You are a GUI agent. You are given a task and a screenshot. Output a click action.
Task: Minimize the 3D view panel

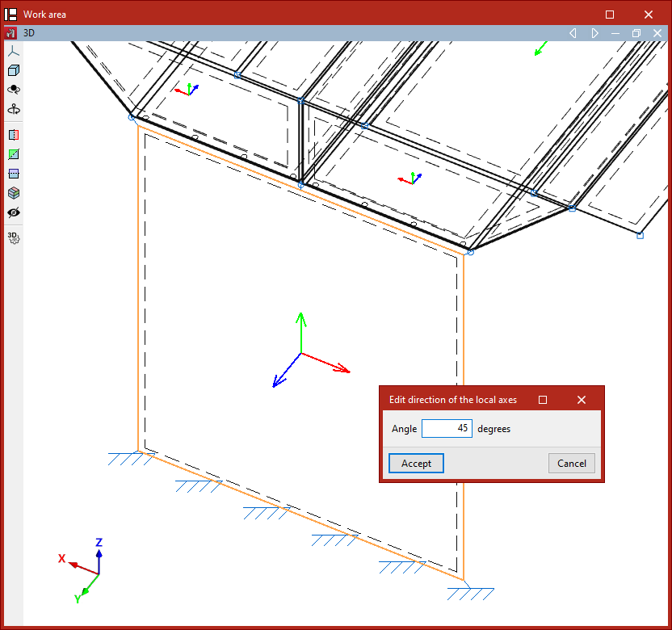615,33
